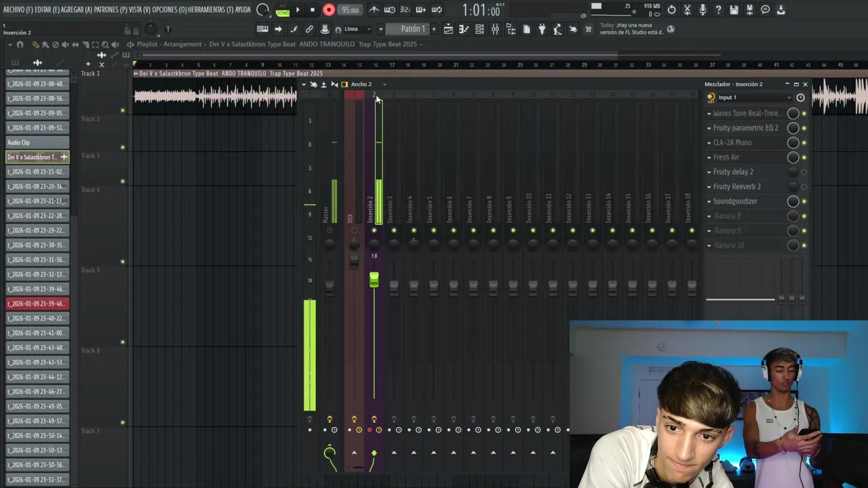Screen dimensions: 868x488
Task: Click the link chain icon in toolbar
Action: pos(309,29)
